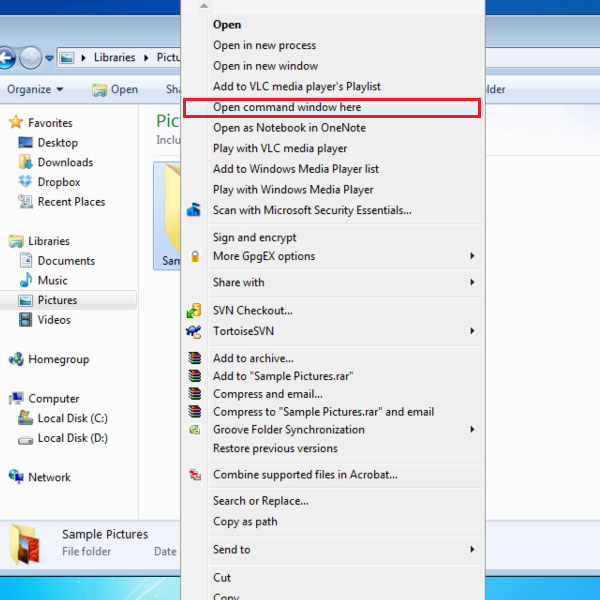Click the Local Disk (D:) drive icon

coord(25,440)
